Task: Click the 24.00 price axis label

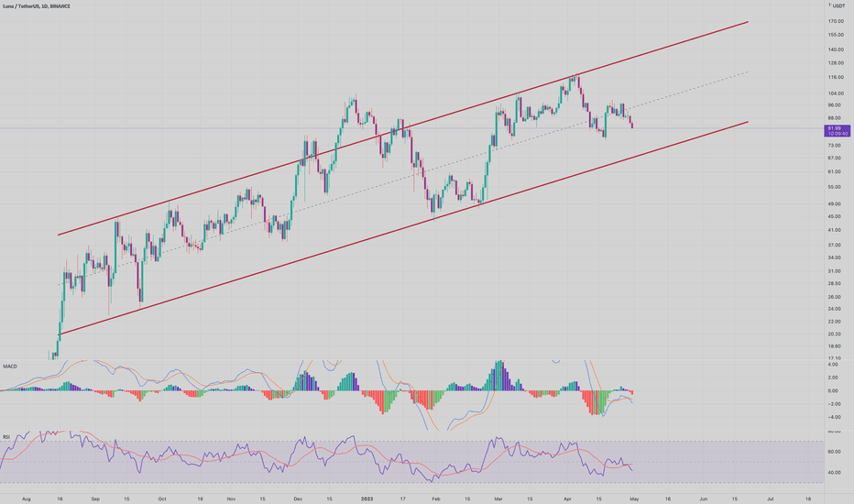Action: click(835, 309)
